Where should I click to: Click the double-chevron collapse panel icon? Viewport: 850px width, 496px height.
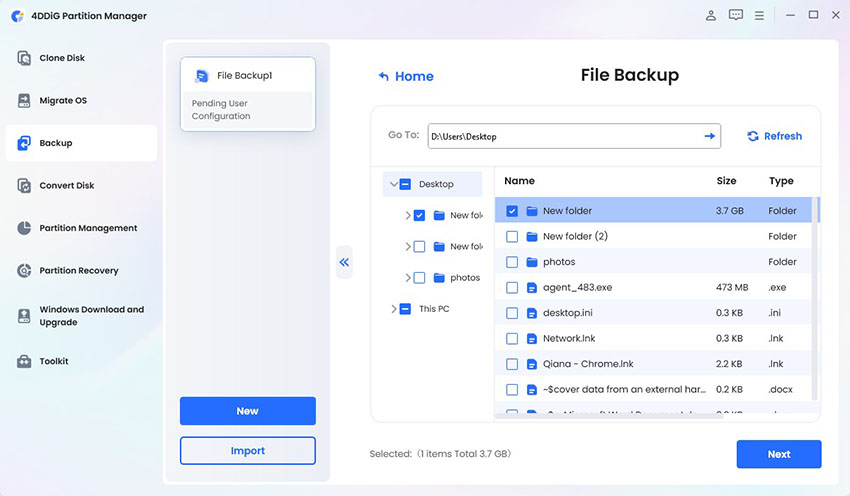[344, 262]
